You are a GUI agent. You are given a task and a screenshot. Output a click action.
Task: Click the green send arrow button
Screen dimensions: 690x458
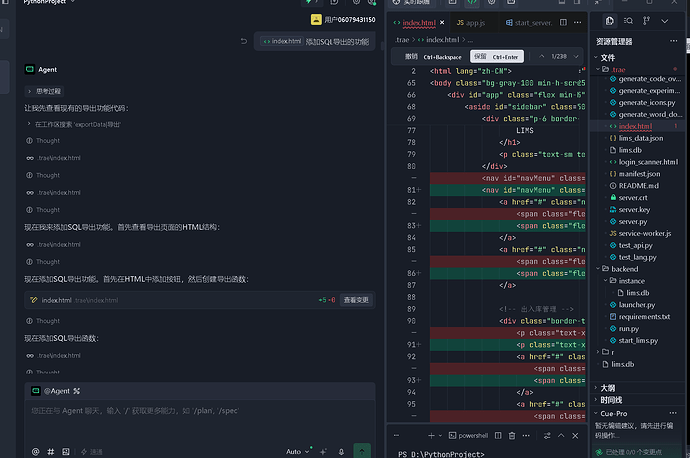pos(362,451)
